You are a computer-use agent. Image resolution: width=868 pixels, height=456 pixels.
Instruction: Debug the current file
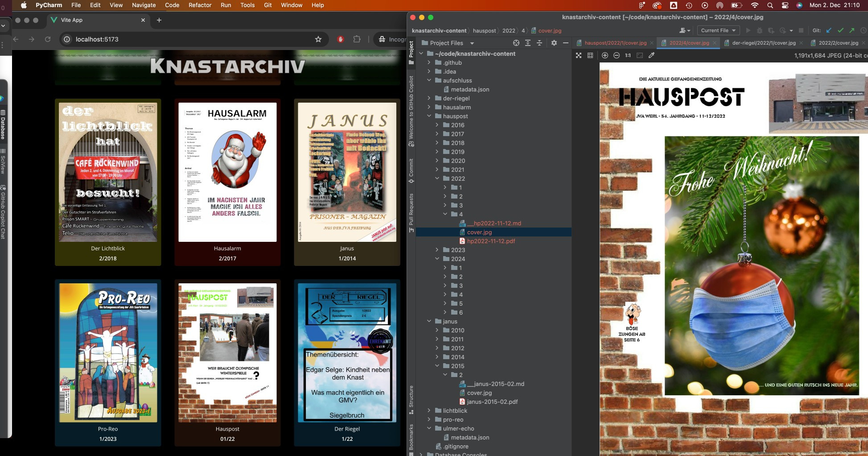pyautogui.click(x=760, y=30)
